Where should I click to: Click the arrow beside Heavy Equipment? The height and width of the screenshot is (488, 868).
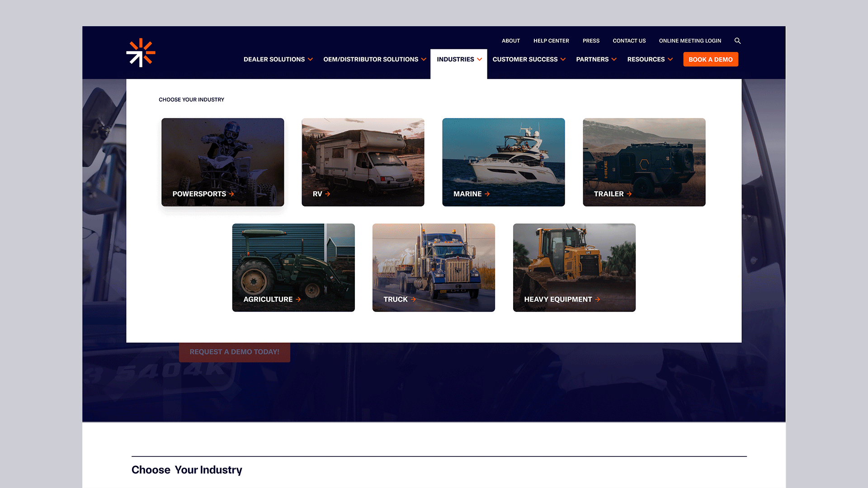[598, 299]
